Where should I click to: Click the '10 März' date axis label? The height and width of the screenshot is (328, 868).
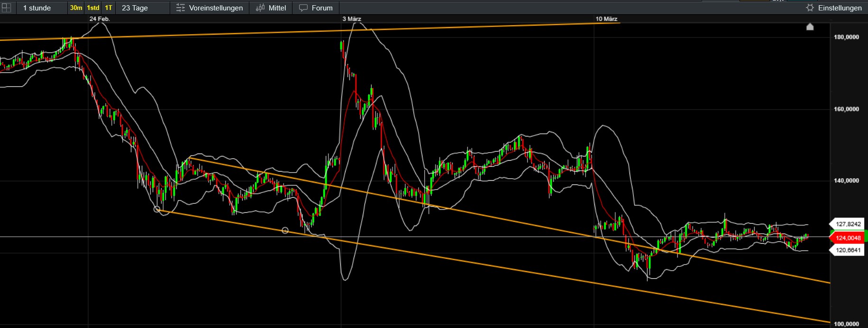[606, 19]
